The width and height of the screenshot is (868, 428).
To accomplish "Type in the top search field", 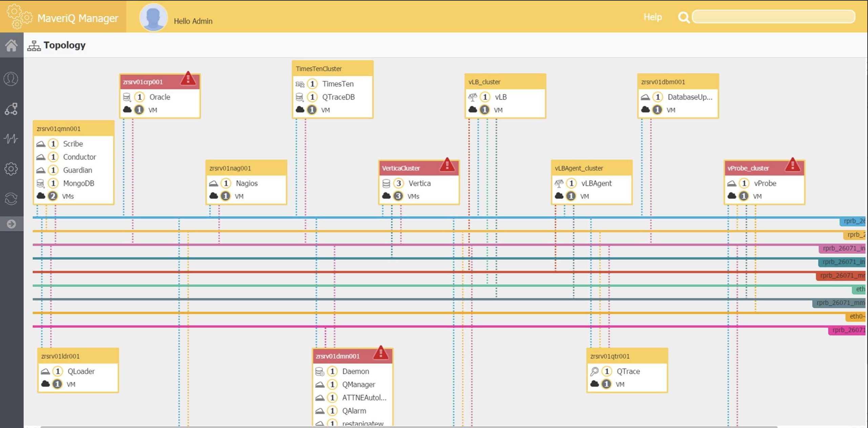I will (773, 17).
